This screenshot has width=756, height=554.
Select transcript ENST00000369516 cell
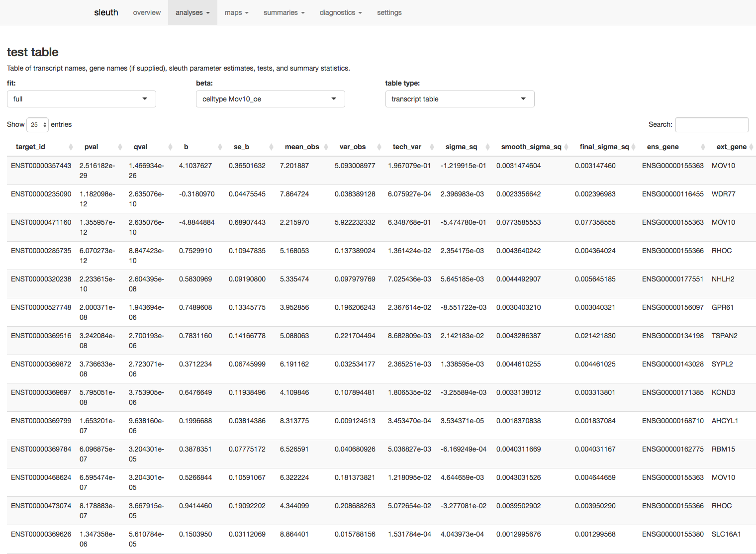[x=41, y=336]
